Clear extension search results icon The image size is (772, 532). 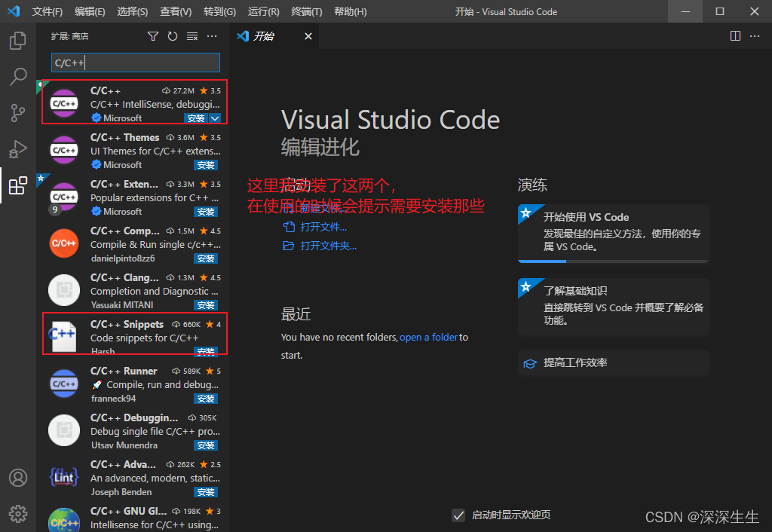point(192,36)
